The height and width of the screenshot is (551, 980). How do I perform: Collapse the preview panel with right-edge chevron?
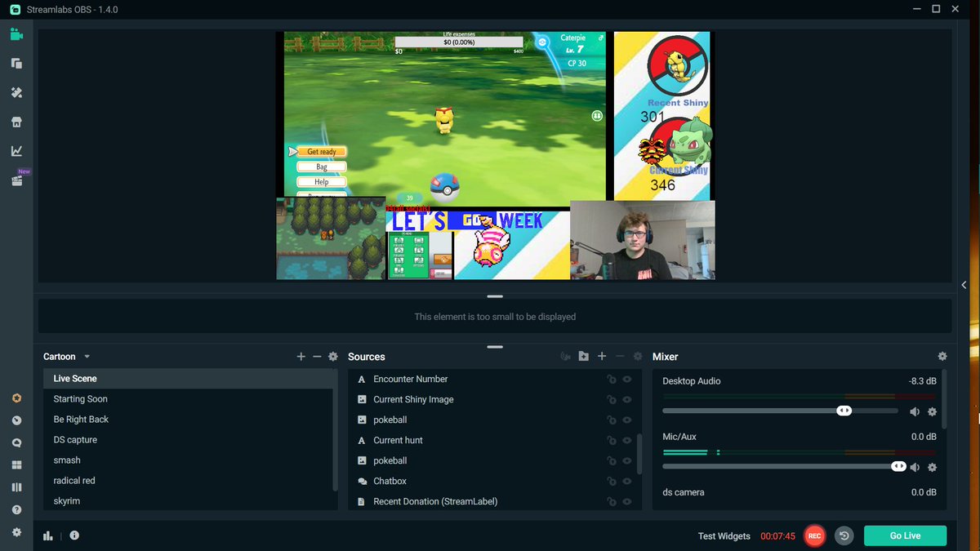coord(964,285)
